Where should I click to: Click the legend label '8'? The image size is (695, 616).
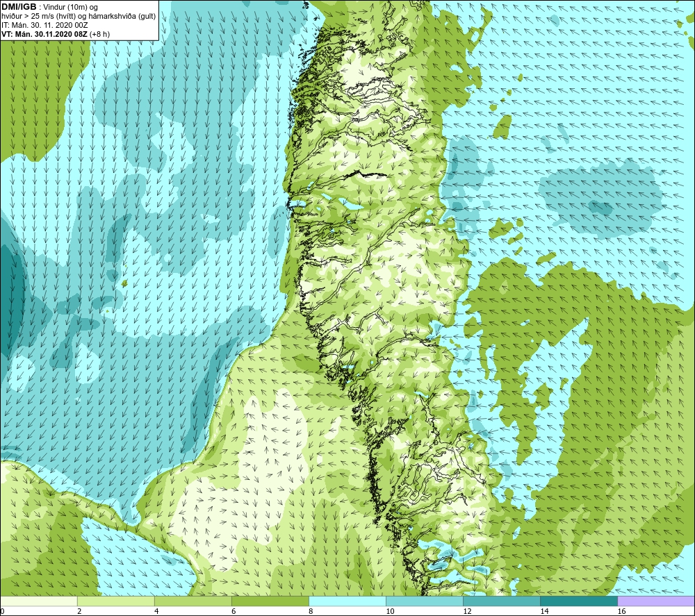pos(311,611)
